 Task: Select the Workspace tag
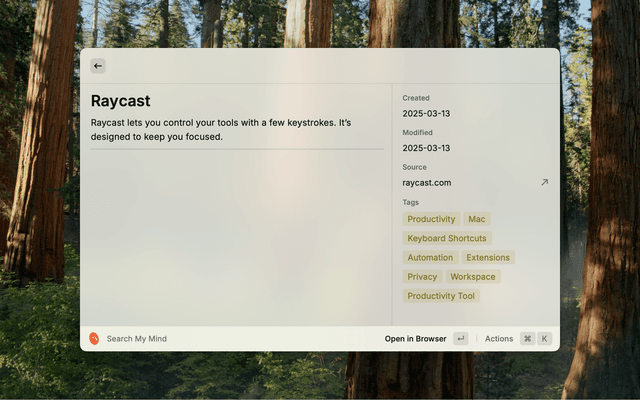click(x=472, y=277)
